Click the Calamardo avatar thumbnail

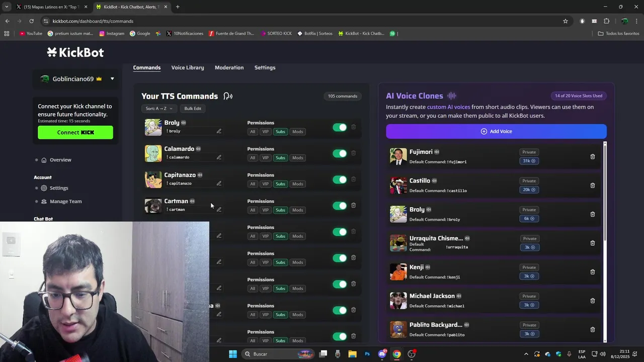pos(153,153)
